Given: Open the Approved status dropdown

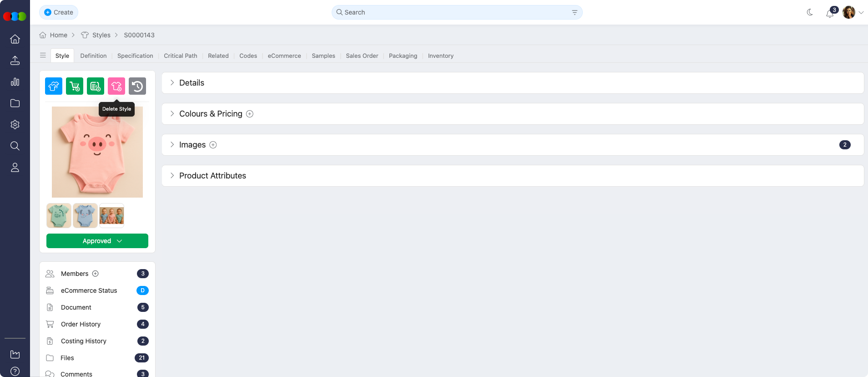Looking at the screenshot, I should click(x=97, y=241).
